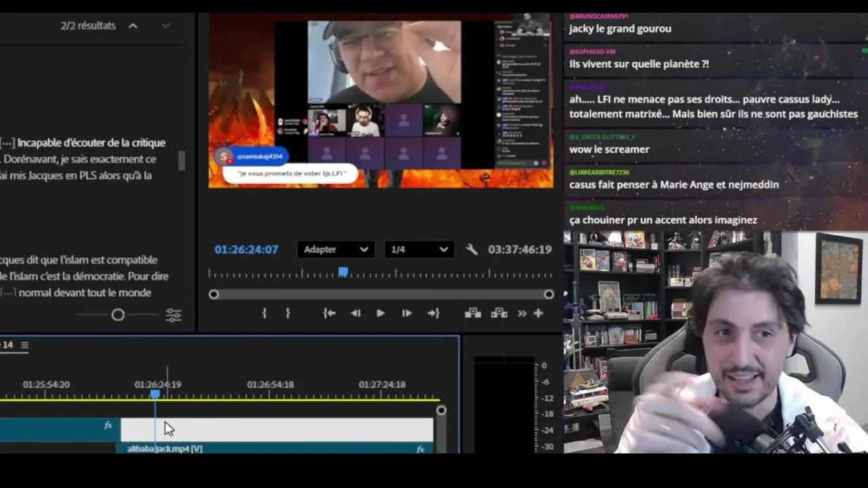868x488 pixels.
Task: Click the transcript panel vertical scrollbar
Action: pos(182,161)
